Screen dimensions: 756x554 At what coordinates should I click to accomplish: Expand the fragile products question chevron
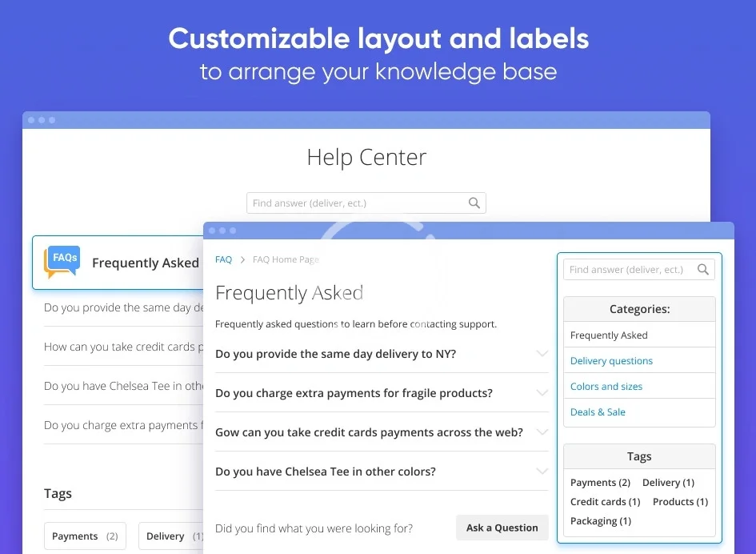click(542, 393)
